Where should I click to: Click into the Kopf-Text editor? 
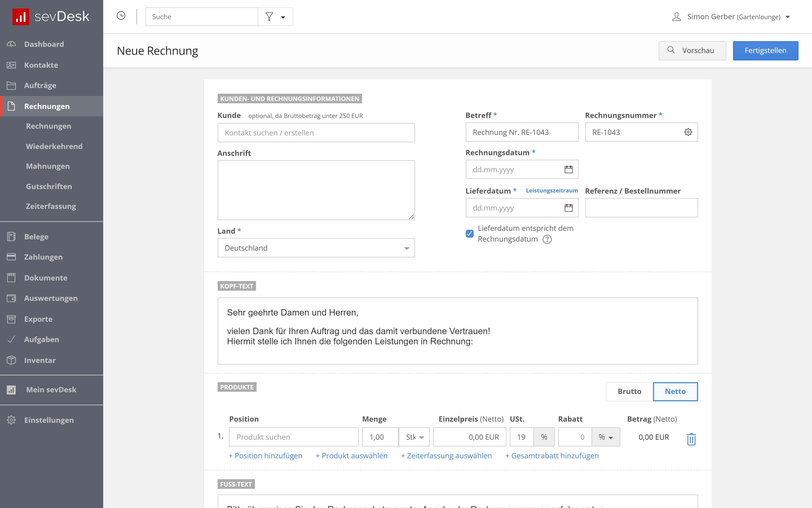tap(458, 331)
